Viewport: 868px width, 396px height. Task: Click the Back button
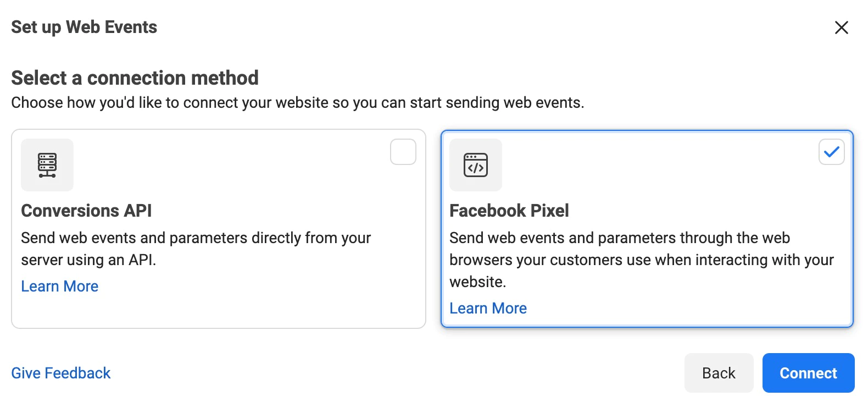(719, 372)
